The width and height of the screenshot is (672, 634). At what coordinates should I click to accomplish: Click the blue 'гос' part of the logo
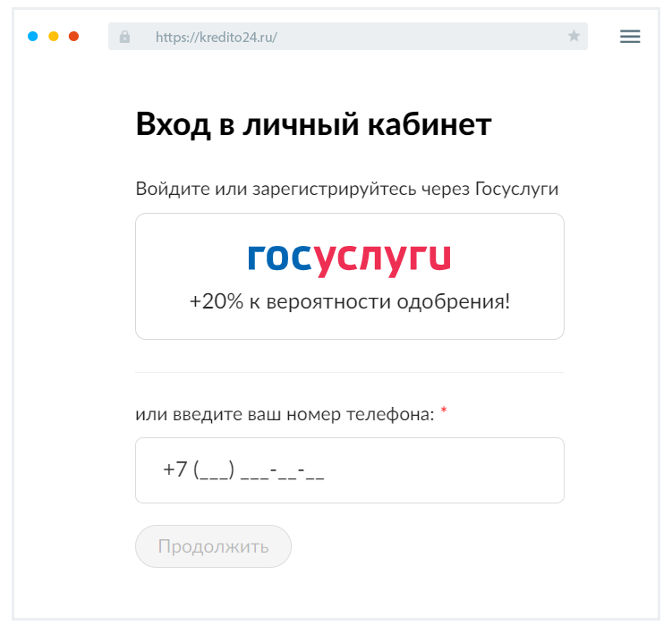click(279, 258)
